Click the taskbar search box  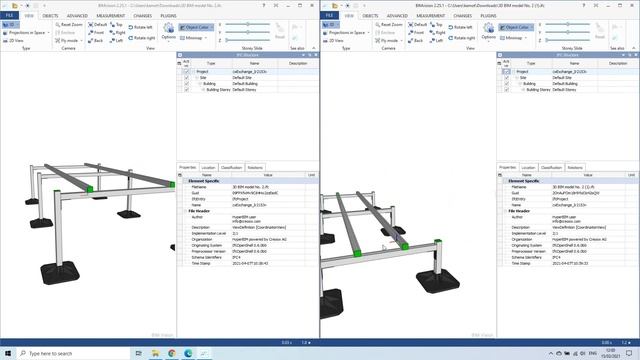point(73,353)
